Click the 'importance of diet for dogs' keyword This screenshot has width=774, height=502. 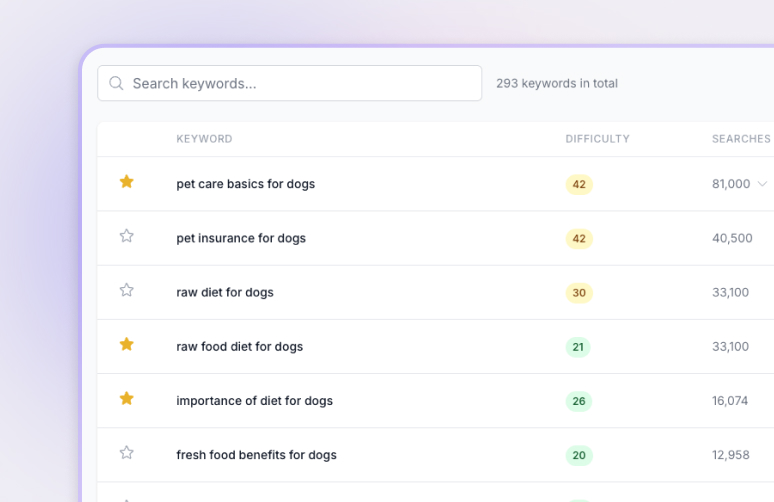tap(254, 401)
